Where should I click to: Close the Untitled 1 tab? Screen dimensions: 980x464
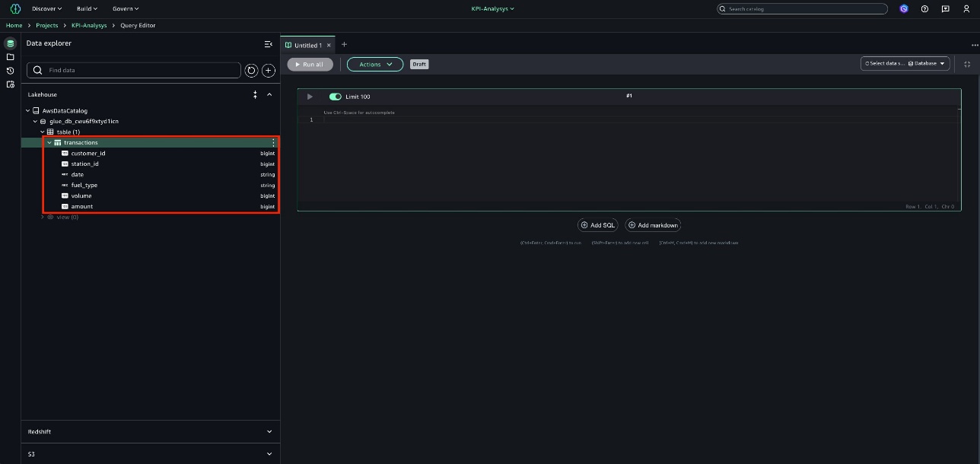[329, 45]
